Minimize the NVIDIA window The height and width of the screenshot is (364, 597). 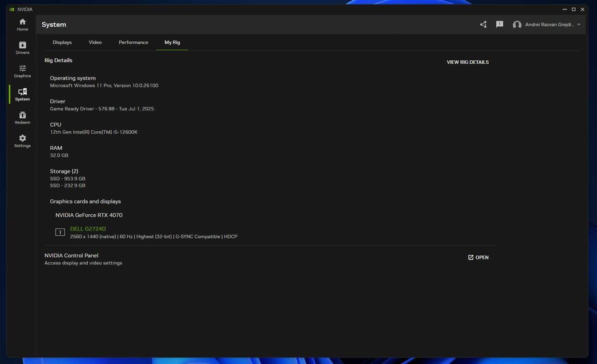(565, 9)
